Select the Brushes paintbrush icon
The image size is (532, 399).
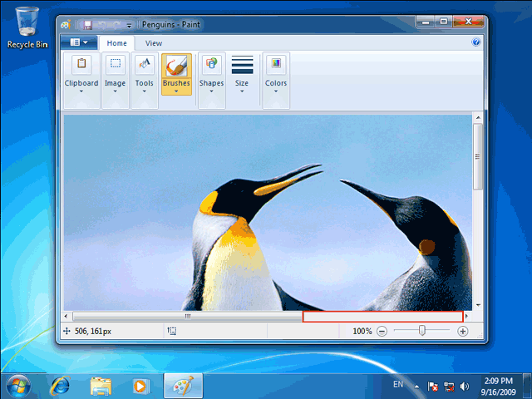click(176, 66)
